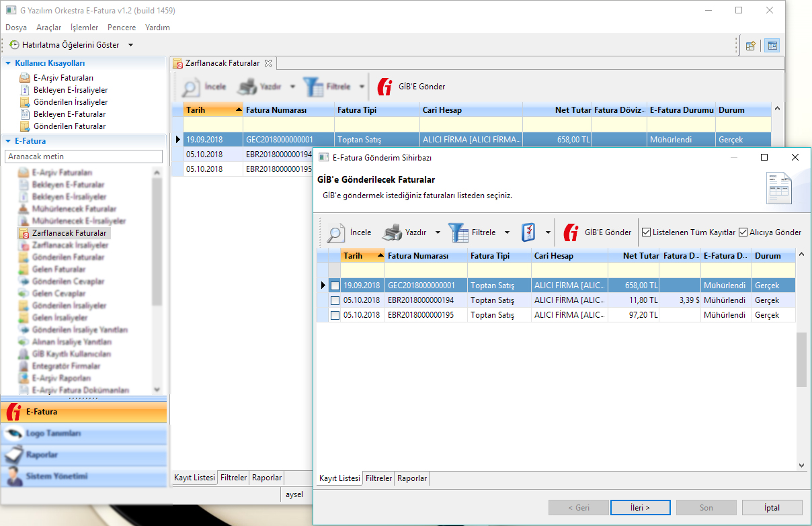Click the checklist clipboard icon in wizard toolbar
This screenshot has width=812, height=526.
point(528,233)
